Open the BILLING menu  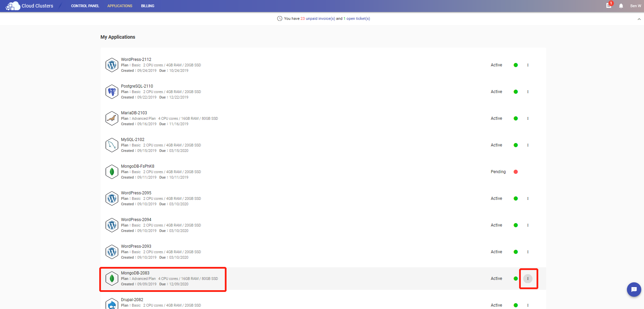(147, 6)
